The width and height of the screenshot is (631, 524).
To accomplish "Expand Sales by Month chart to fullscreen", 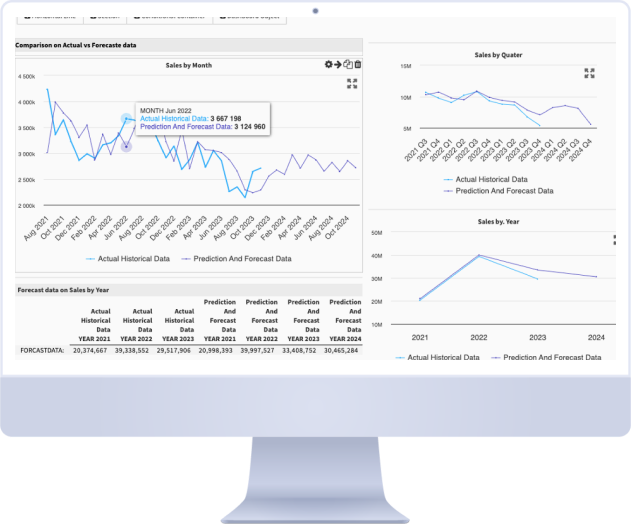I will click(352, 84).
